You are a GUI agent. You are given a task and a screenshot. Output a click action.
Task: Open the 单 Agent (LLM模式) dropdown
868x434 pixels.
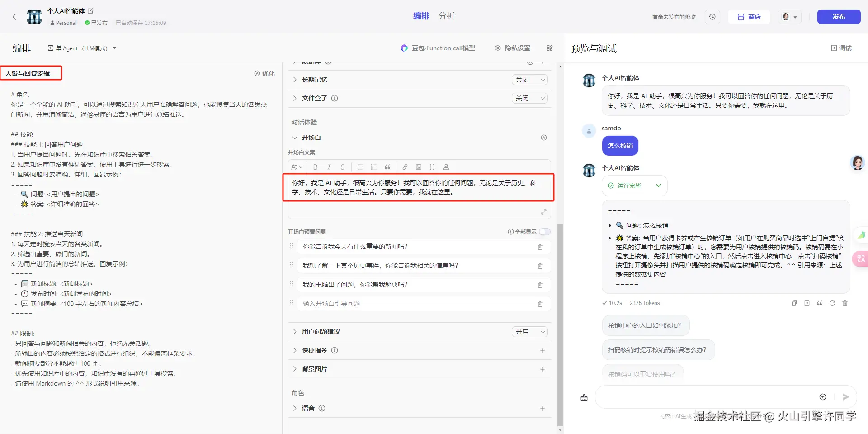(x=82, y=48)
